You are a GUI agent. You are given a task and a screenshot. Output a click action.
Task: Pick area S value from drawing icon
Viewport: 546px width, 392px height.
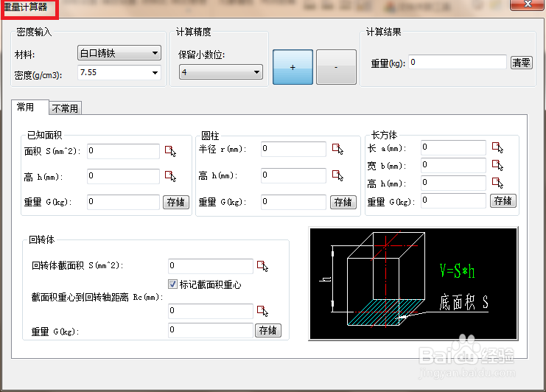tap(170, 151)
